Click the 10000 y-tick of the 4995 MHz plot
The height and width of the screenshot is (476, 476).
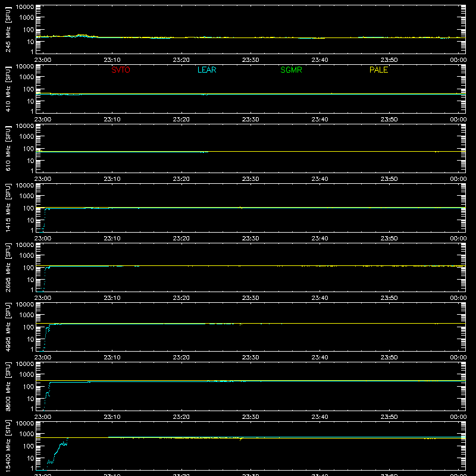click(25, 305)
